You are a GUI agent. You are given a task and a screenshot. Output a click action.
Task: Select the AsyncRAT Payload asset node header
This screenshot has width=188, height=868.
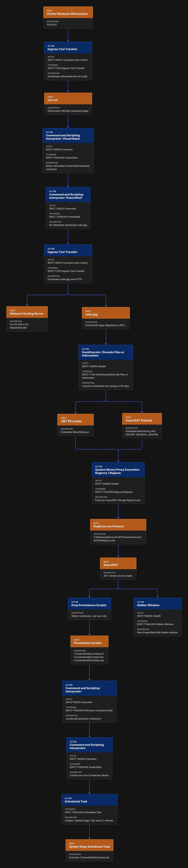[142, 419]
